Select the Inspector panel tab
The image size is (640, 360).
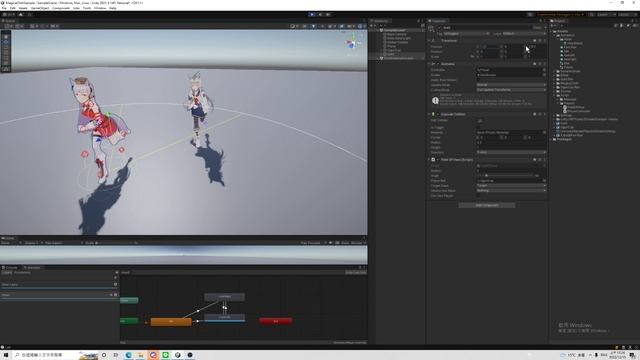coord(438,21)
